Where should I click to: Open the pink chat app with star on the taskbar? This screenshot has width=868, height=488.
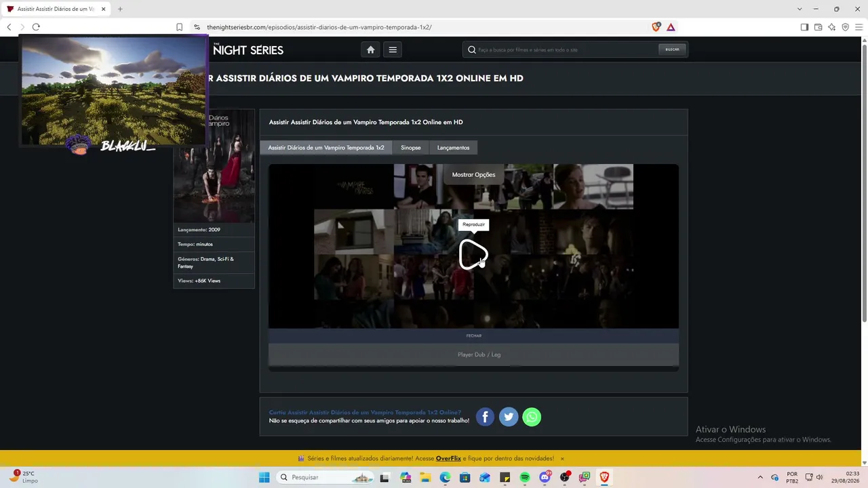click(585, 477)
